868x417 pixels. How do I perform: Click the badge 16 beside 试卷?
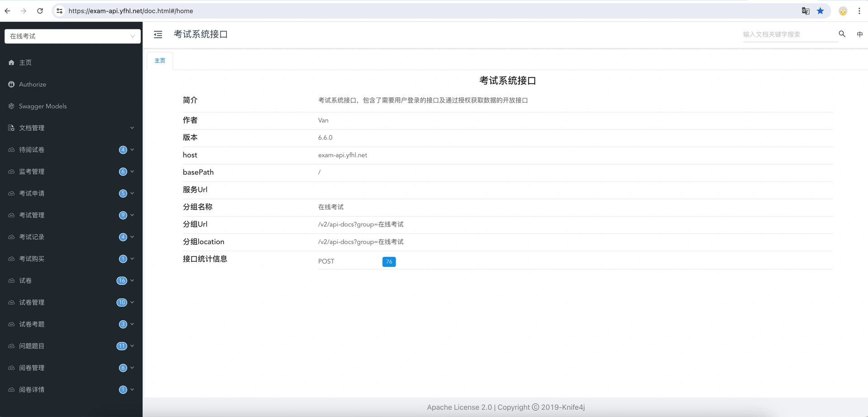[122, 280]
